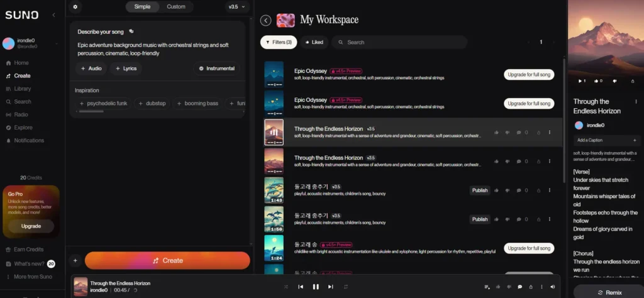Play the second Through the Endless Horizon thumbnail

274,162
